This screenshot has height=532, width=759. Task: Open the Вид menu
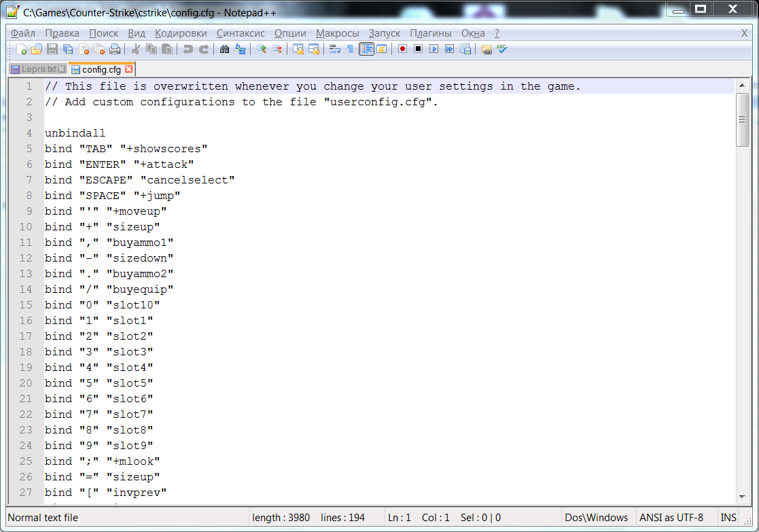(x=137, y=33)
